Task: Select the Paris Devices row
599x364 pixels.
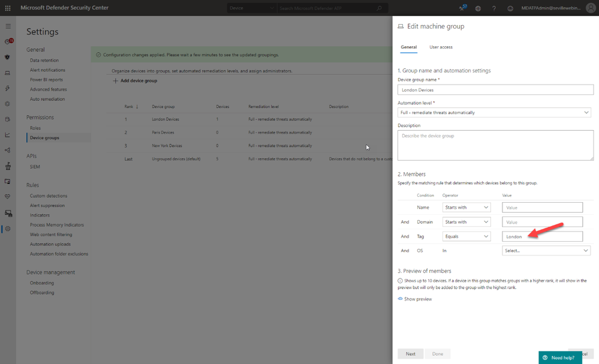Action: [249, 133]
